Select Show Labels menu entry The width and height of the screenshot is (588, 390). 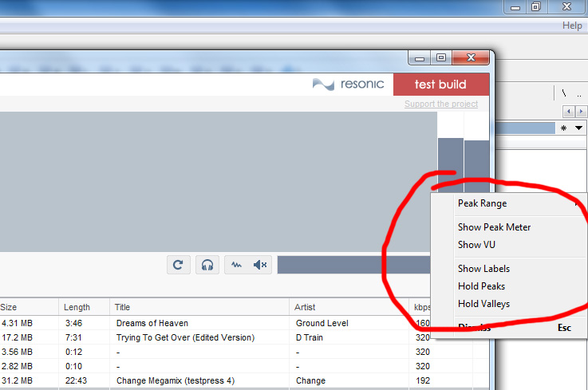coord(483,269)
